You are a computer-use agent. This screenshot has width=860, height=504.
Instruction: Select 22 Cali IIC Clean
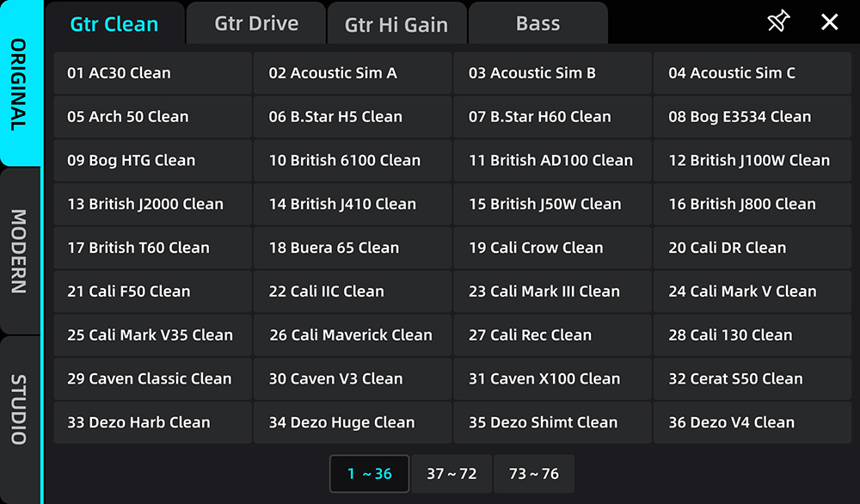point(353,292)
